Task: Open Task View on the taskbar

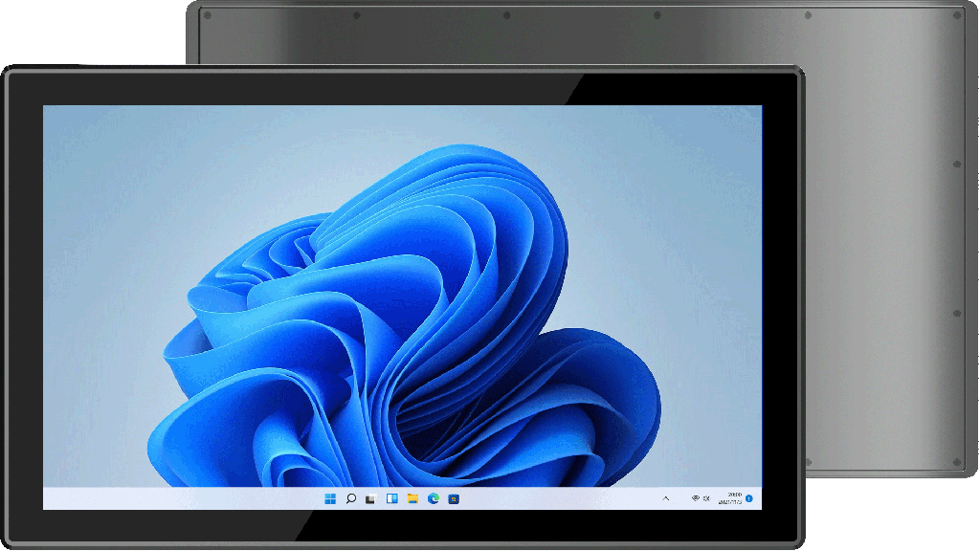Action: [x=370, y=498]
